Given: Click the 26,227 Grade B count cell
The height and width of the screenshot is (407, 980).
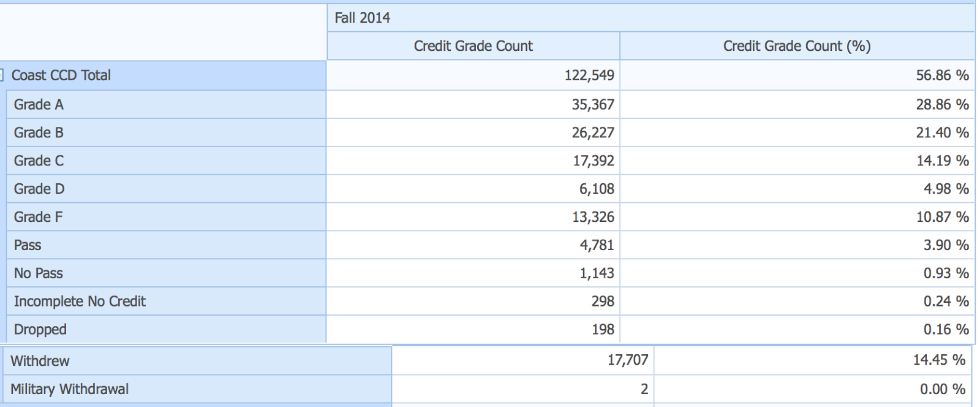Looking at the screenshot, I should [x=473, y=133].
